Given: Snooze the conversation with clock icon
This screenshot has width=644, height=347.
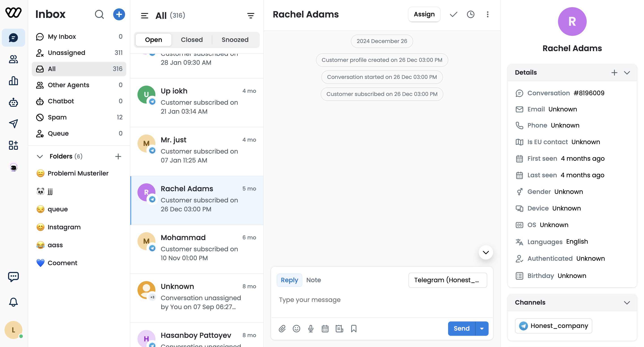Looking at the screenshot, I should coord(470,15).
